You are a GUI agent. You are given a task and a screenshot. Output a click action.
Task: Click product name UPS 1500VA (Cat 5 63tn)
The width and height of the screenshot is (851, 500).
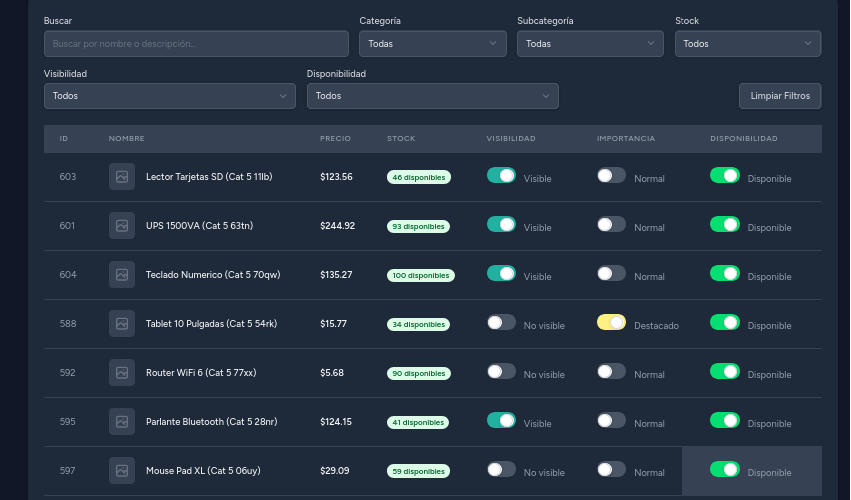tap(199, 226)
